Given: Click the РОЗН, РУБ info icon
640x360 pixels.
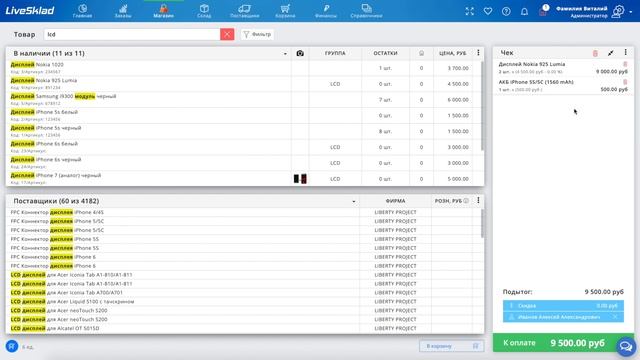Looking at the screenshot, I should tap(466, 201).
